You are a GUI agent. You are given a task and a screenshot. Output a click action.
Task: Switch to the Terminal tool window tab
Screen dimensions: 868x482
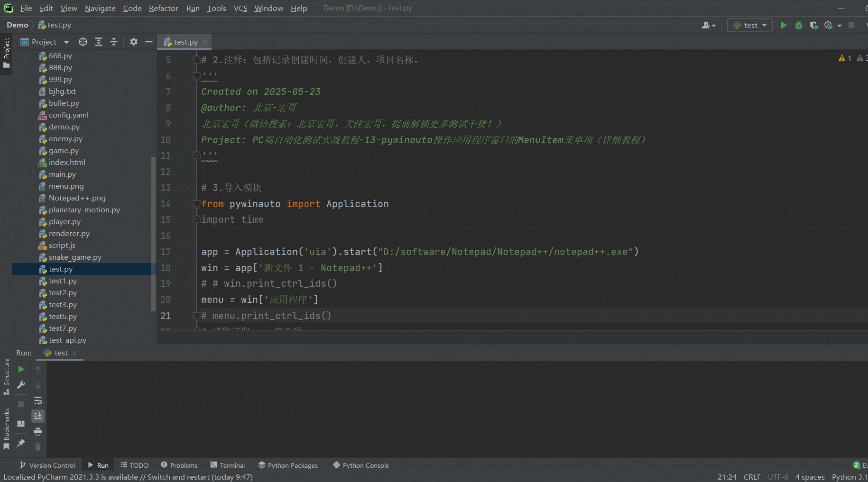(228, 465)
